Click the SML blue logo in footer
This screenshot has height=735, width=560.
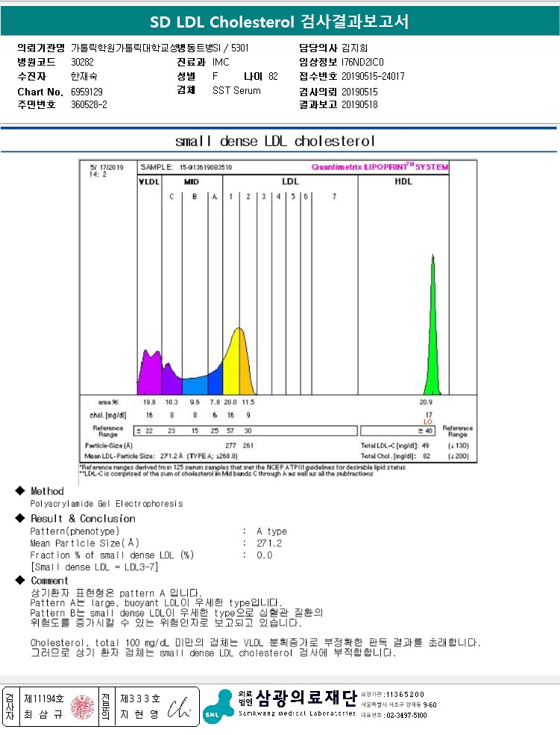pyautogui.click(x=218, y=706)
